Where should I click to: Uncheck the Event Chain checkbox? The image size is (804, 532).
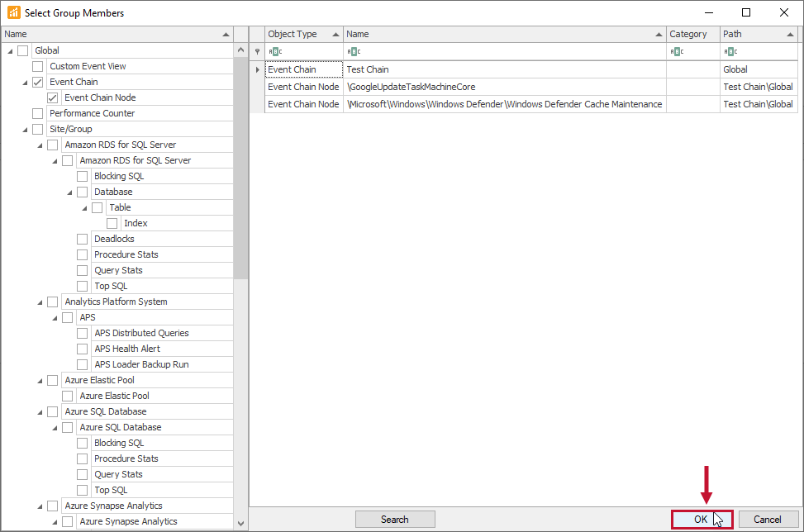point(37,81)
